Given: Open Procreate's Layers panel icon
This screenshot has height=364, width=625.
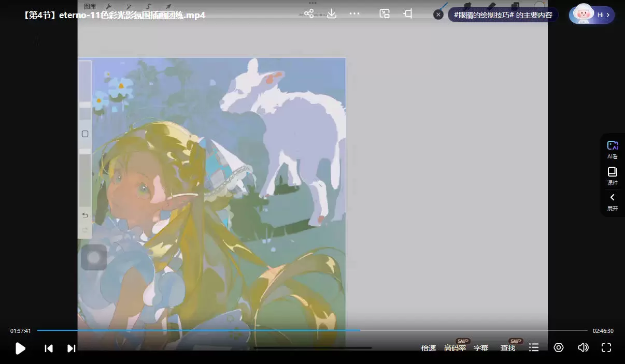Looking at the screenshot, I should pyautogui.click(x=515, y=6).
